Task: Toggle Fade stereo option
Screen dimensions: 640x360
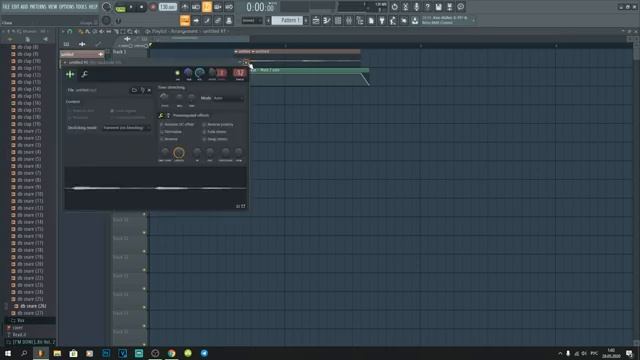Action: [x=215, y=132]
